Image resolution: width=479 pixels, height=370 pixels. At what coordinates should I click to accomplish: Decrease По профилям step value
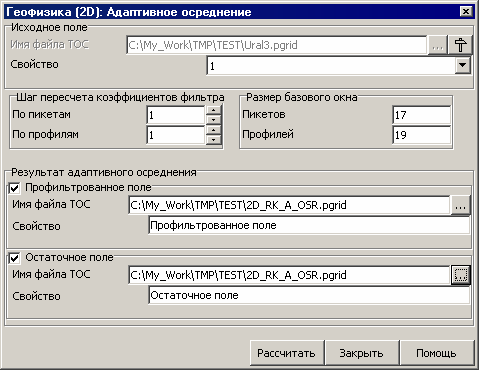[213, 140]
